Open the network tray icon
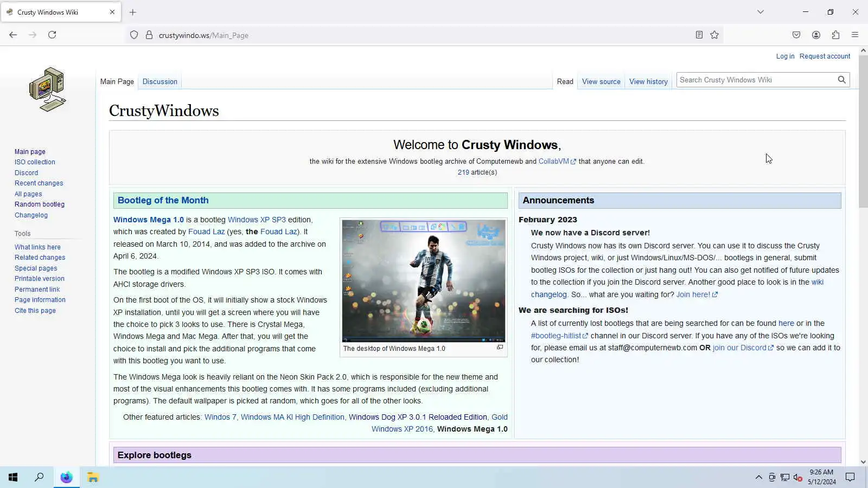The height and width of the screenshot is (488, 868). pyautogui.click(x=785, y=477)
